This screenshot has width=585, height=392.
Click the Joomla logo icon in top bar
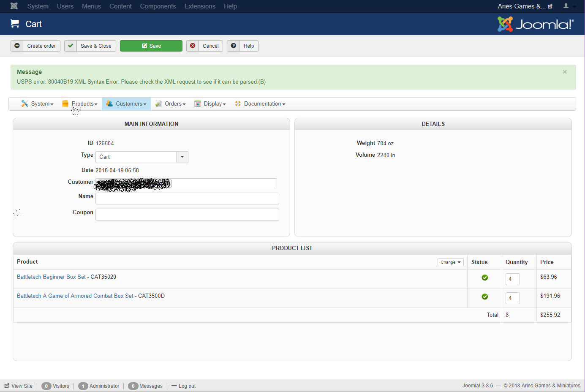[14, 6]
